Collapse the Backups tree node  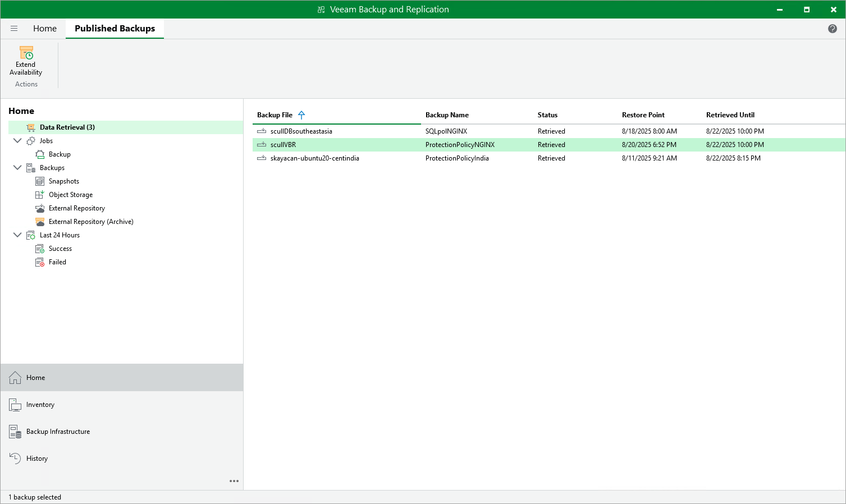click(17, 168)
